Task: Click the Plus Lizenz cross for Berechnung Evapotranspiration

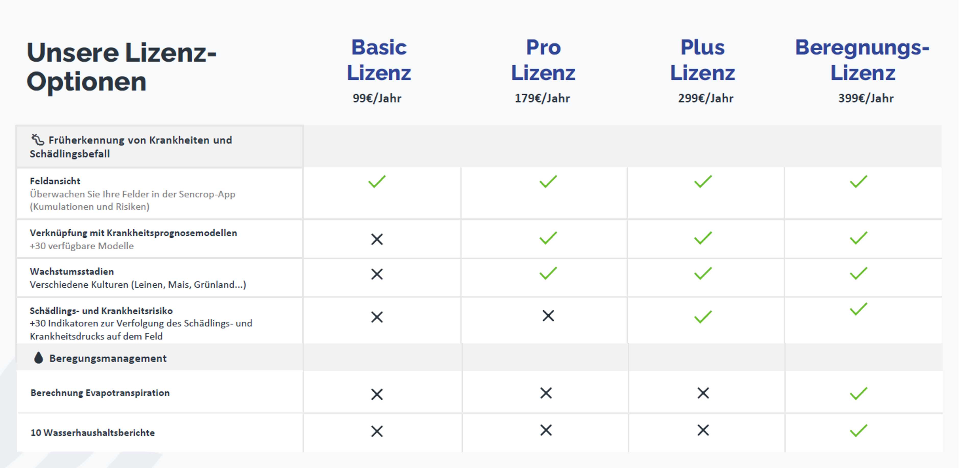Action: pos(703,393)
